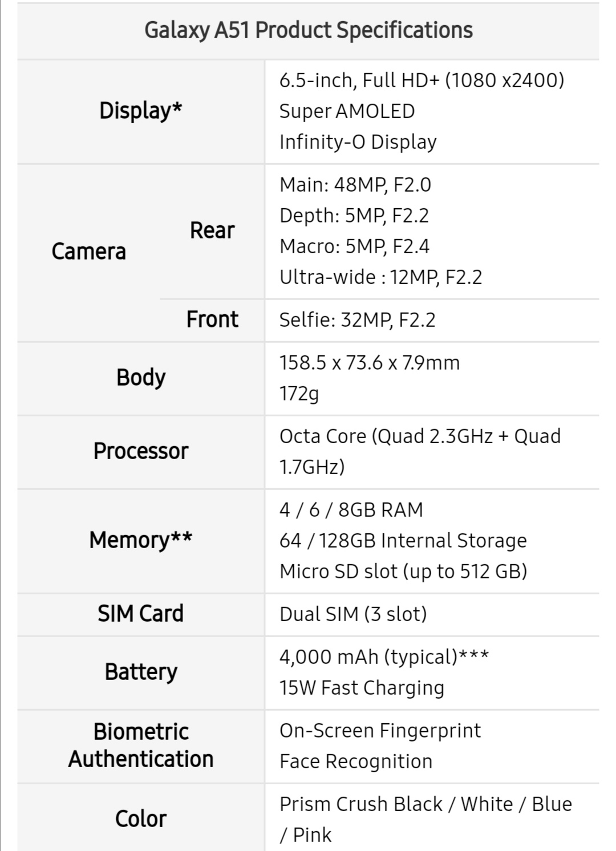Screen dimensions: 616x851
Task: Click 15W Fast Charging text
Action: (362, 688)
